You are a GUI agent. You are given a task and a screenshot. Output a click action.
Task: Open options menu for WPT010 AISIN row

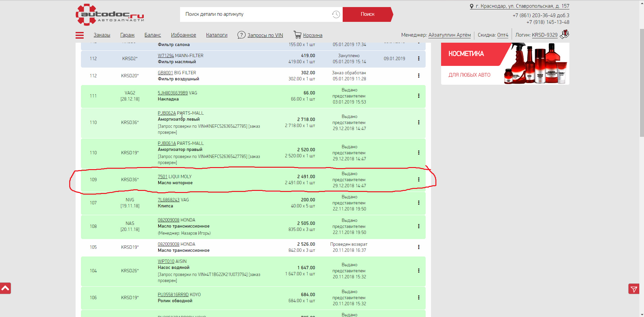coord(419,271)
